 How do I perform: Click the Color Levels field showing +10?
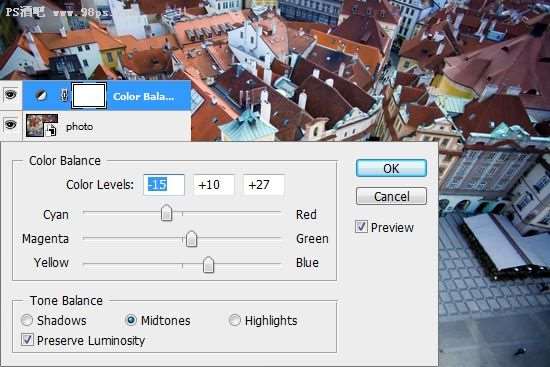(x=214, y=185)
